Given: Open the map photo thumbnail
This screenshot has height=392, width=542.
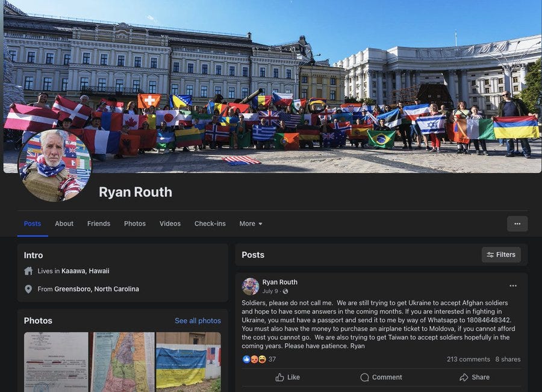Looking at the screenshot, I should (122, 362).
